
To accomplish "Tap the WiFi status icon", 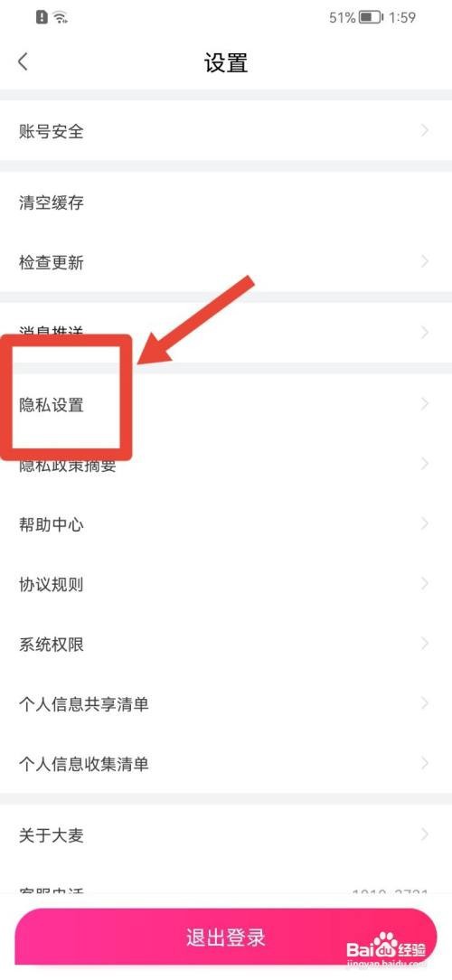I will point(61,17).
